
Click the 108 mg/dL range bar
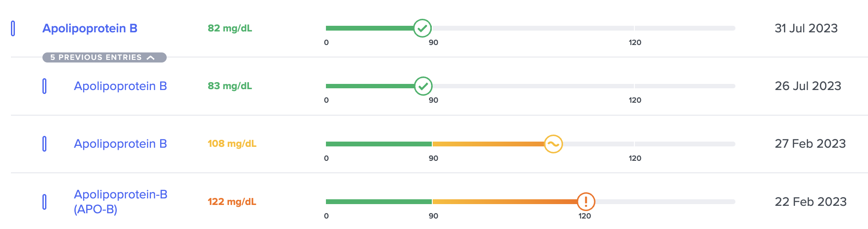(530, 144)
